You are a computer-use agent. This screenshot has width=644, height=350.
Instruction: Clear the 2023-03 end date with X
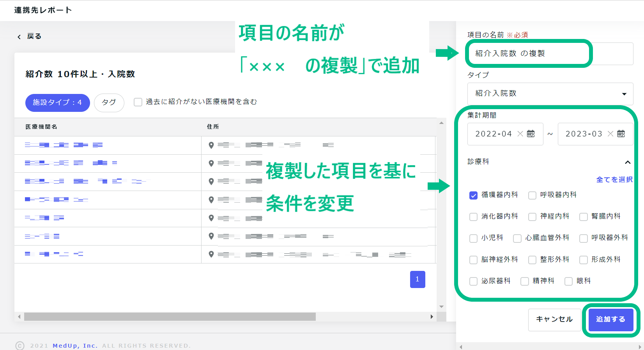pyautogui.click(x=610, y=134)
